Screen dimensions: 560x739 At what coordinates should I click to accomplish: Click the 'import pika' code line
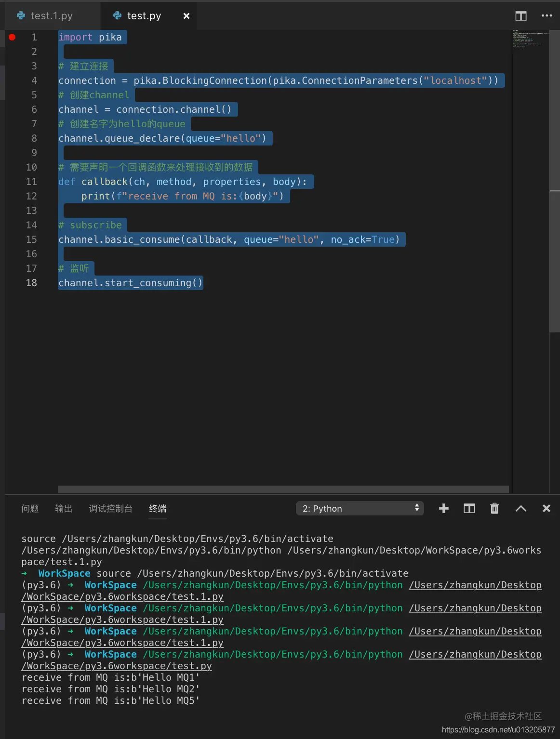click(x=90, y=37)
